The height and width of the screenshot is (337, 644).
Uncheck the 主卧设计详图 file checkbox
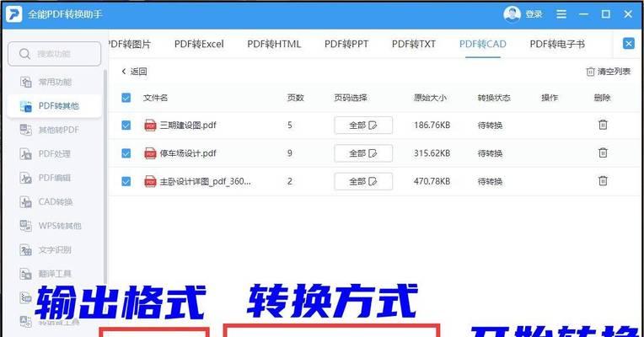pos(126,181)
